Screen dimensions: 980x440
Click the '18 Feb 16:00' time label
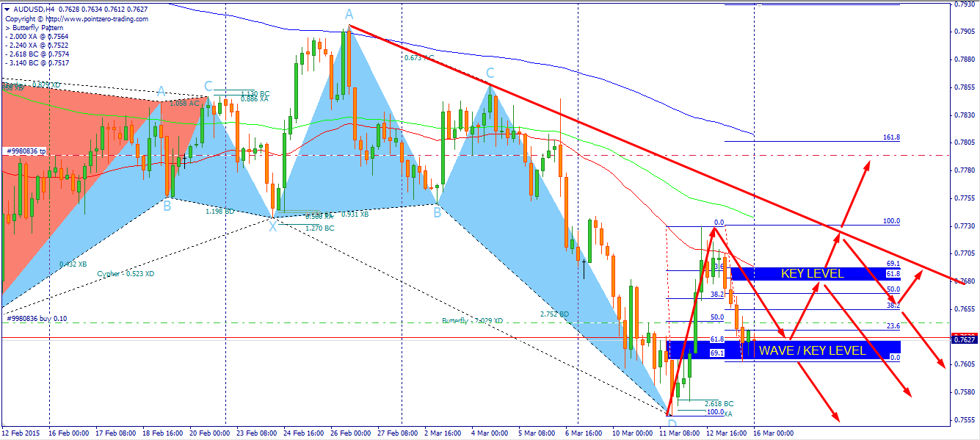click(x=162, y=433)
